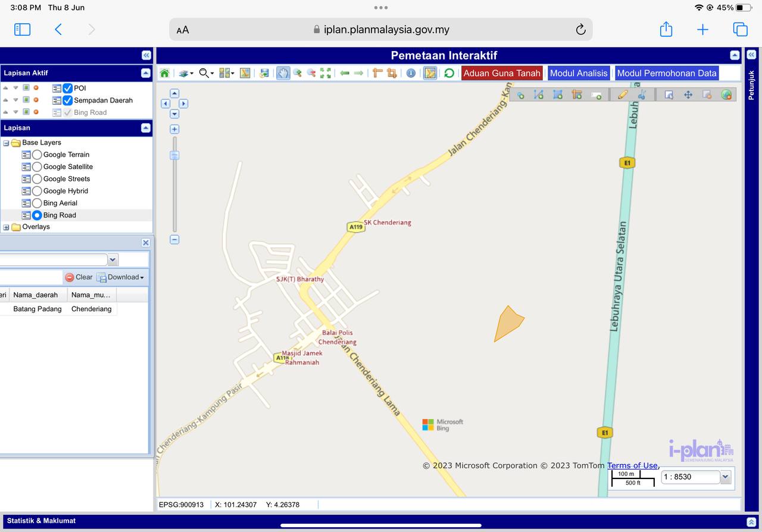
Task: Select Google Satellite base layer
Action: click(37, 167)
